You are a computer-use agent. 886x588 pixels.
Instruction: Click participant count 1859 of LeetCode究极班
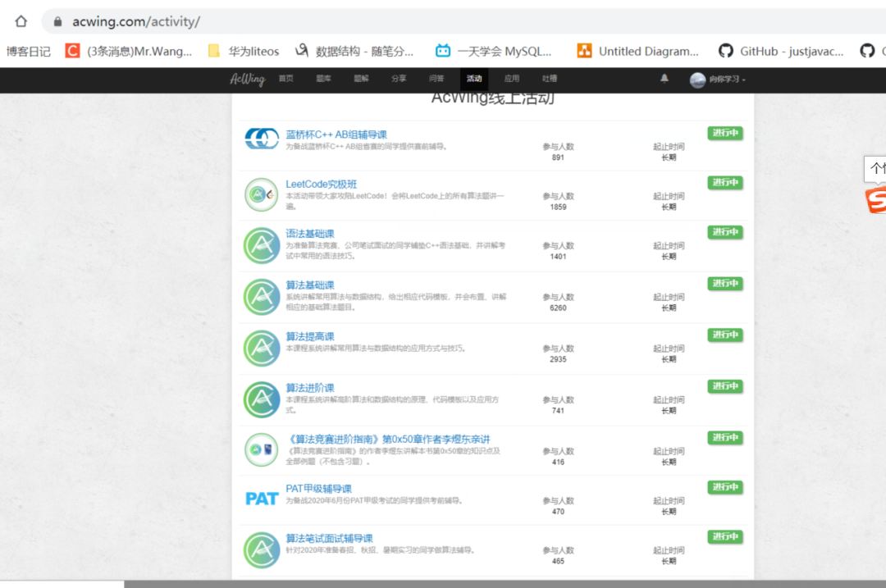click(559, 207)
